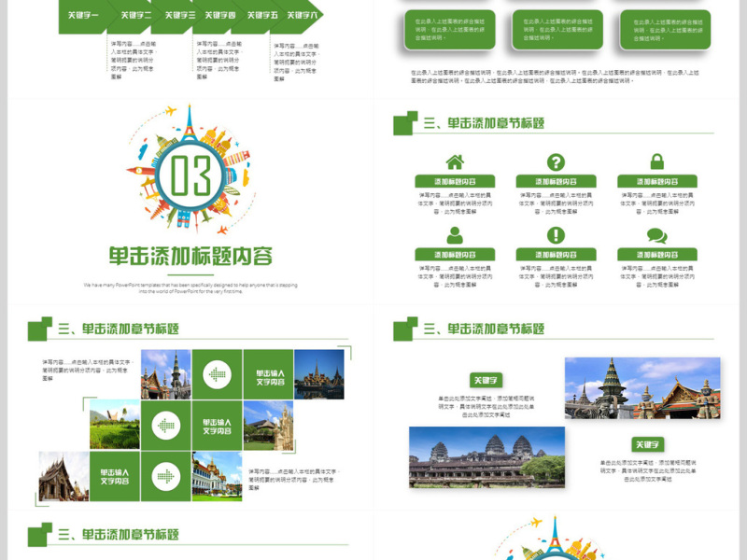Click the left-pointing dotted arrow circle

point(166,426)
